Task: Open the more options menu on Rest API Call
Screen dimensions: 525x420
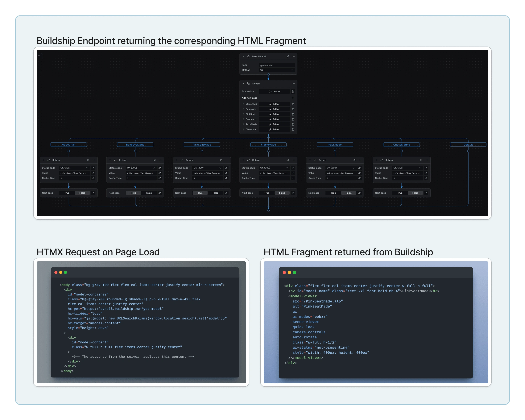Action: (293, 56)
